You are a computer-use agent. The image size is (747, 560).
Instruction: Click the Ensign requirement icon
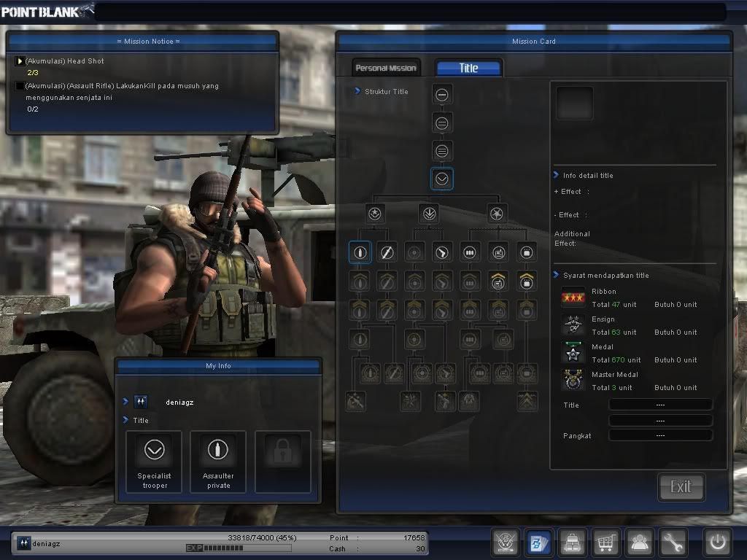tap(573, 325)
